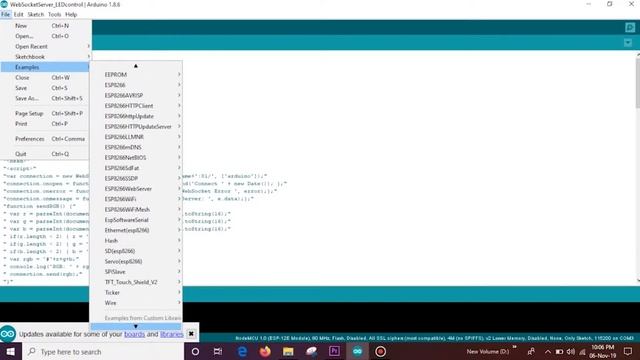Viewport: 640px width, 360px height.
Task: Open Task View on the taskbar
Action: (218, 351)
